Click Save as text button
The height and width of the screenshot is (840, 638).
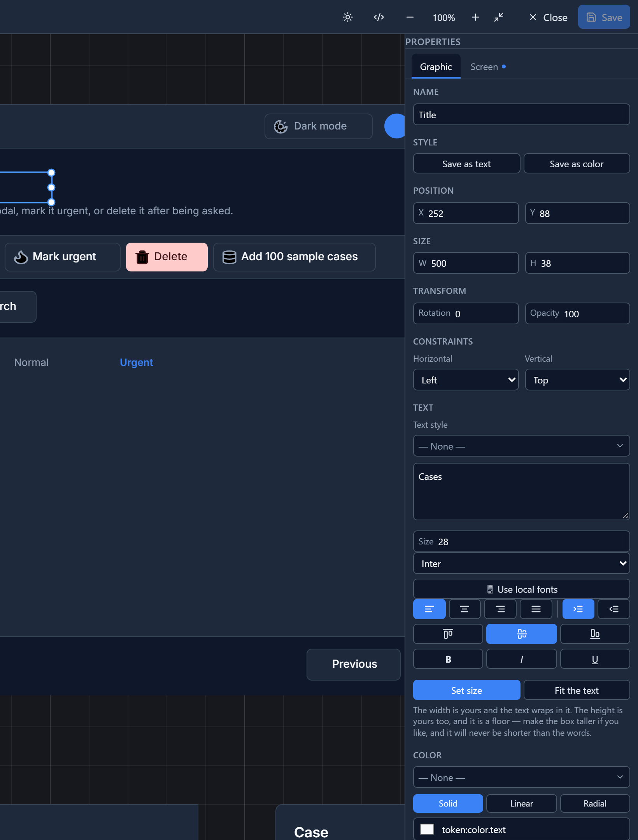click(466, 164)
